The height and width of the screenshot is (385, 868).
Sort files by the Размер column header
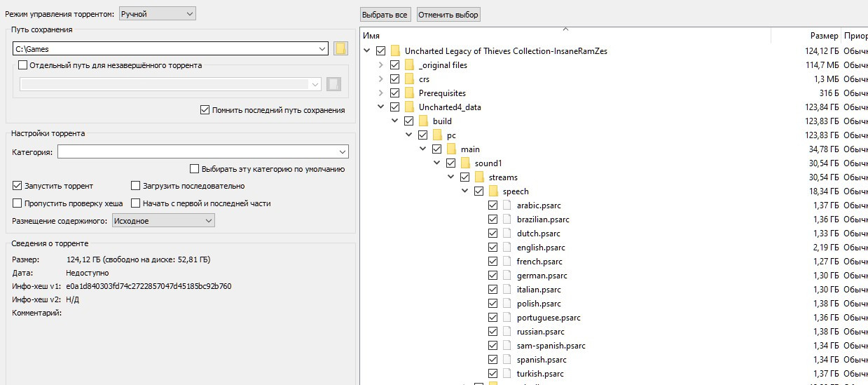coord(823,35)
